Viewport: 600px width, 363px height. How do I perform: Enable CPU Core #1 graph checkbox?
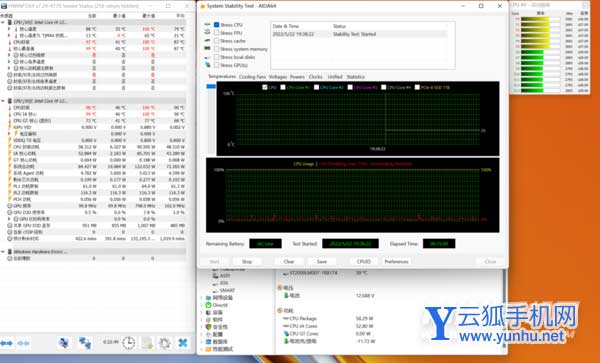(x=283, y=87)
